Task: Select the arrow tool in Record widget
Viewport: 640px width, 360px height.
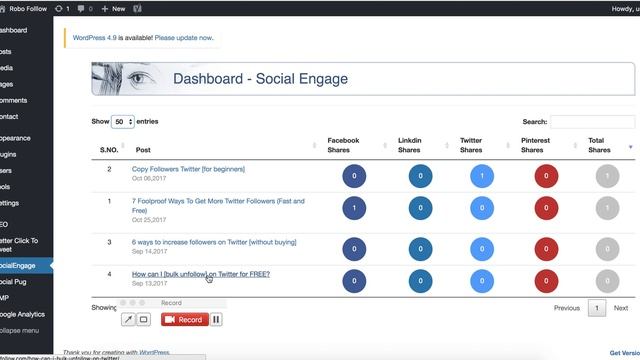Action: (x=128, y=319)
